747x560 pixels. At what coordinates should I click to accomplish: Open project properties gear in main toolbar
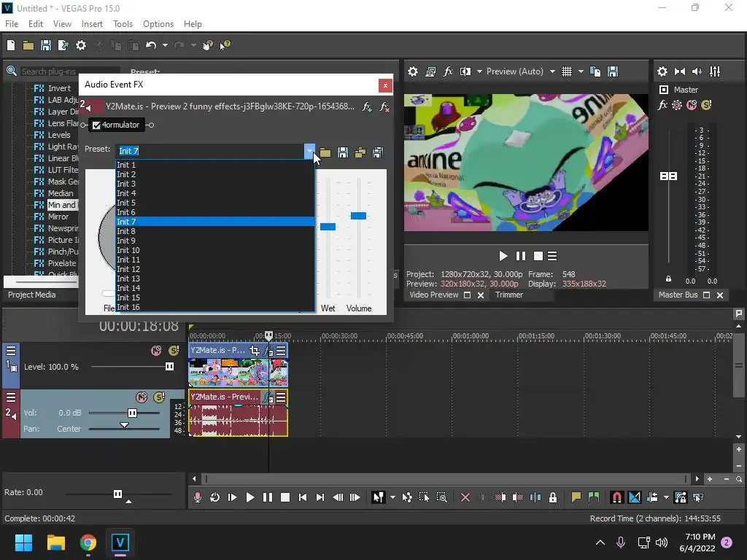coord(81,45)
